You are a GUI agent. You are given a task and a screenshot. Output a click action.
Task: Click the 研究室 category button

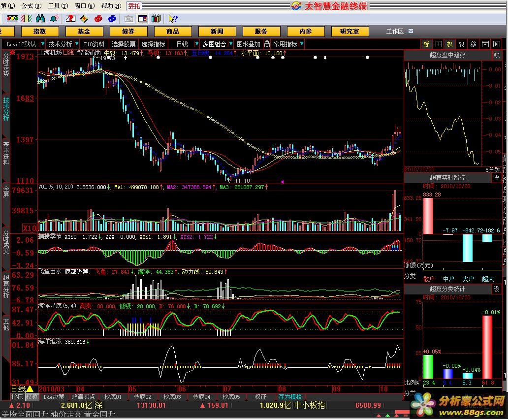point(350,31)
